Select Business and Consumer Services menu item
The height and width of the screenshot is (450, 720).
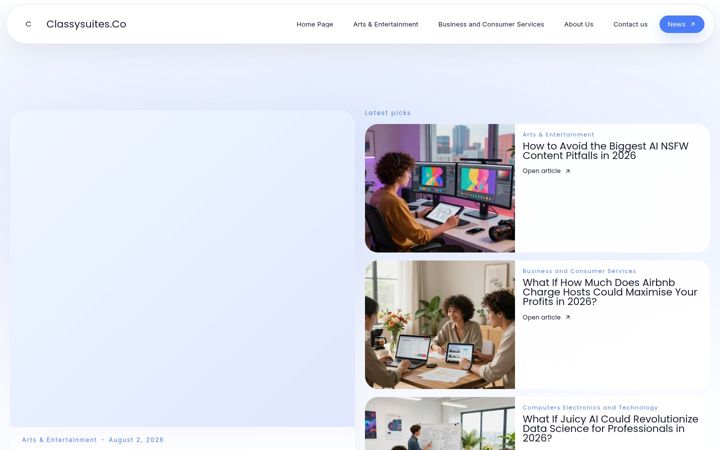pyautogui.click(x=491, y=24)
